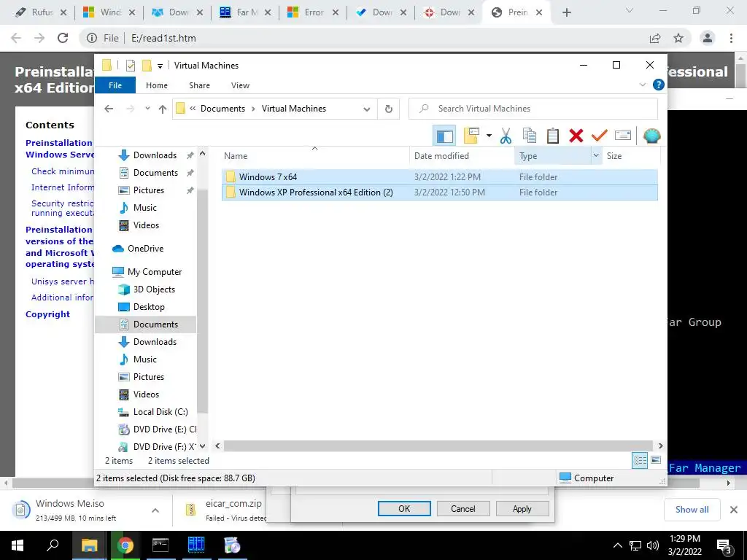
Task: Close the Chrome downloads bar
Action: pos(734,510)
